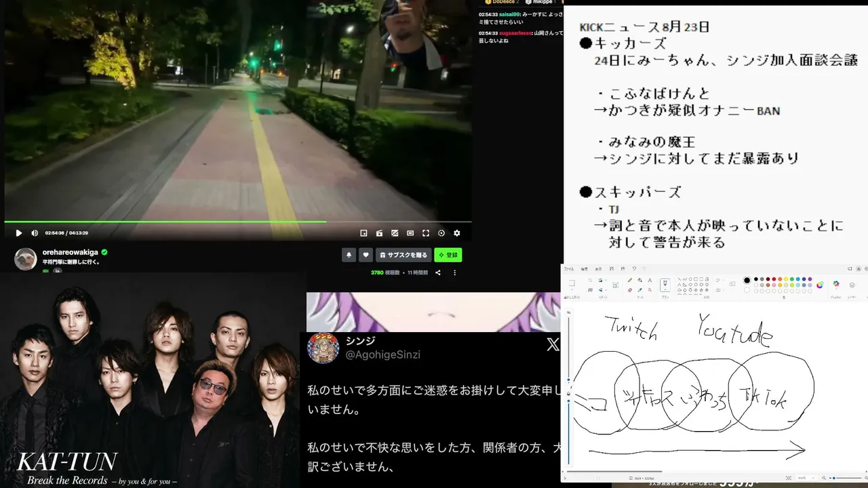Open the selection shape dropdown in Paint
Viewport: 868px width, 488px height.
click(572, 289)
